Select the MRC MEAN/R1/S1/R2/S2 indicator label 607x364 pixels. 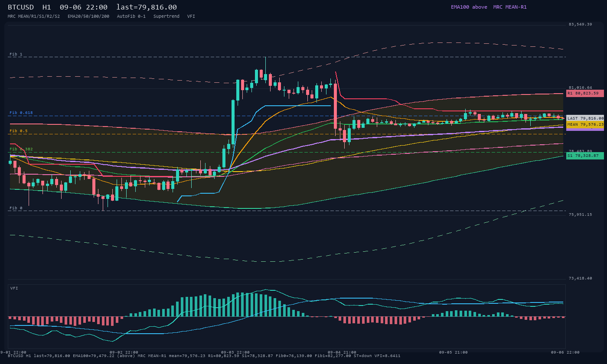[34, 16]
